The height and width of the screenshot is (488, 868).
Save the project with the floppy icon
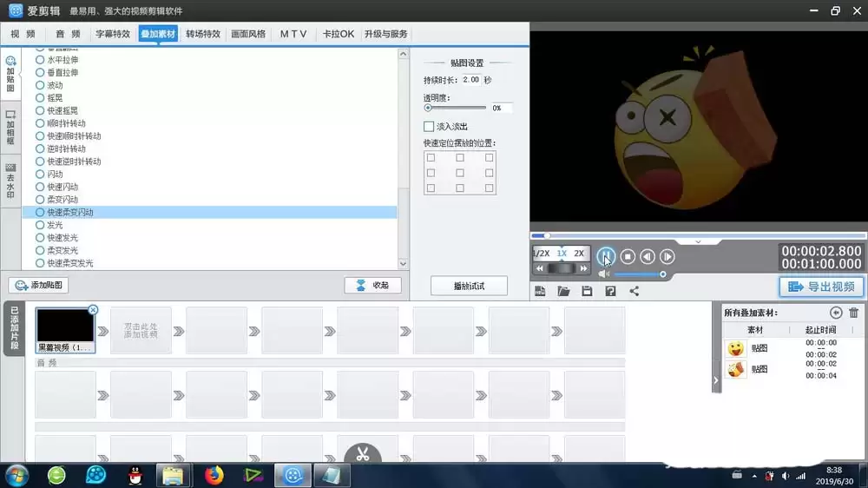(x=587, y=291)
